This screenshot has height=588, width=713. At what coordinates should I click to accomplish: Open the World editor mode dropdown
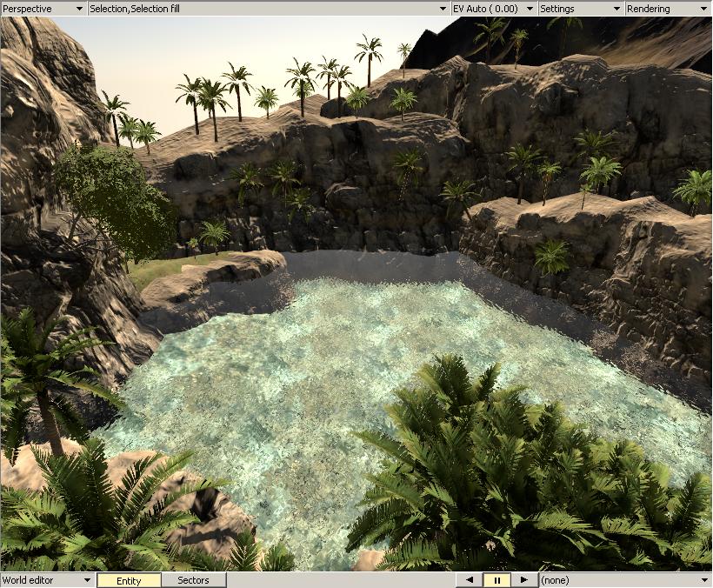tap(47, 580)
